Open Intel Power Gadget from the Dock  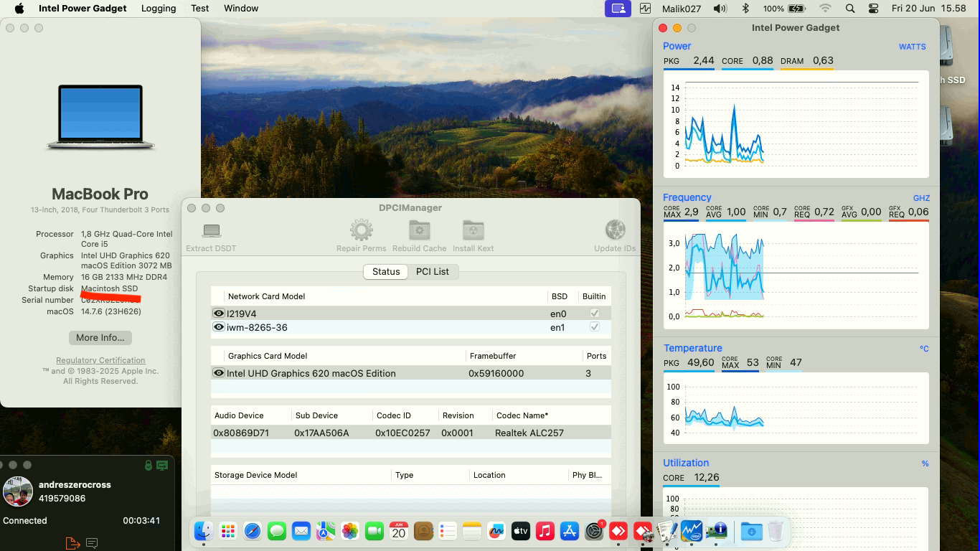pos(692,532)
